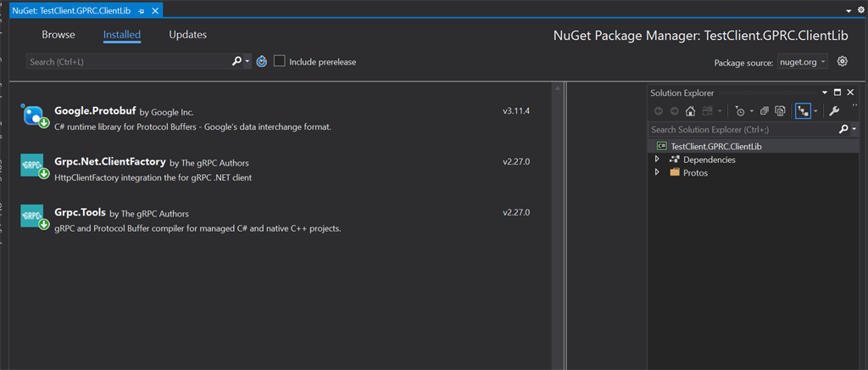The height and width of the screenshot is (370, 868).
Task: Click the NuGet refresh icon beside search
Action: point(262,61)
